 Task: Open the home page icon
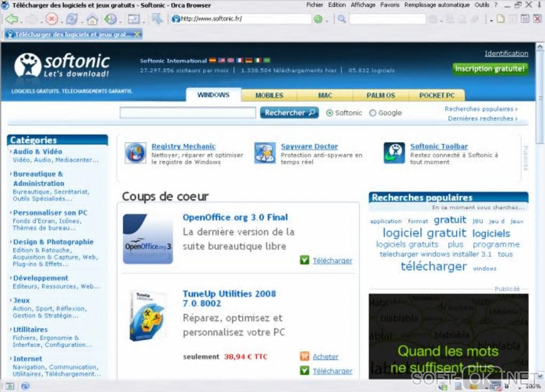[92, 19]
